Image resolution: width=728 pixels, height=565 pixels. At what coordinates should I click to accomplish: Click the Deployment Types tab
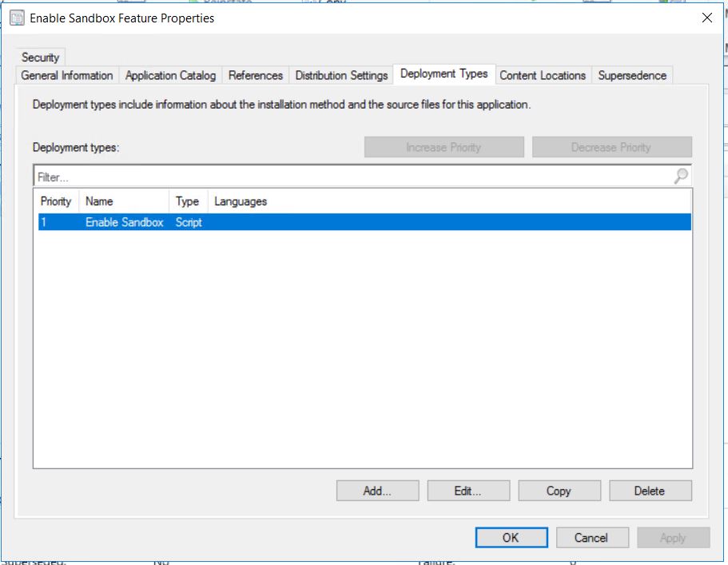(x=444, y=72)
